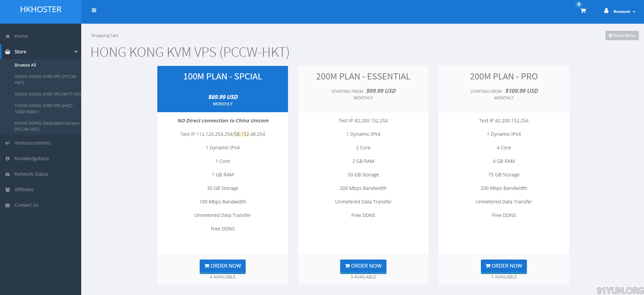Click the Knowledgebase info icon
This screenshot has height=295, width=644.
tap(7, 158)
